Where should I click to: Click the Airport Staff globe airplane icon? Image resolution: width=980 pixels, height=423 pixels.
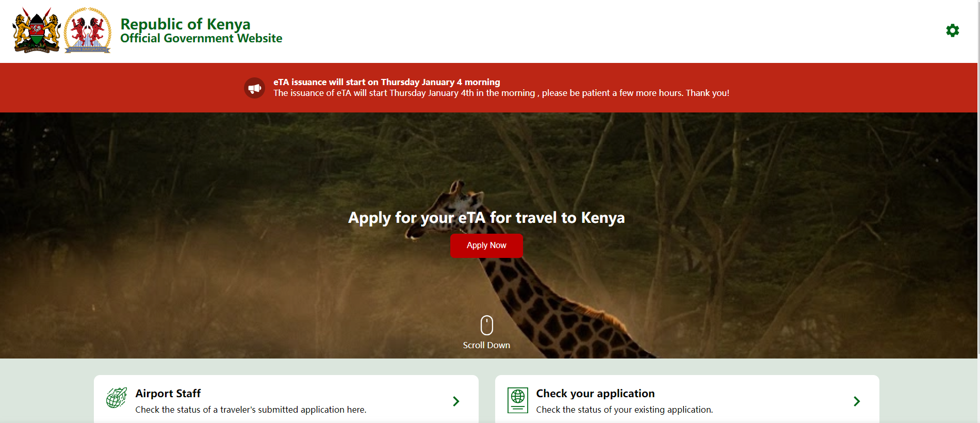[117, 398]
